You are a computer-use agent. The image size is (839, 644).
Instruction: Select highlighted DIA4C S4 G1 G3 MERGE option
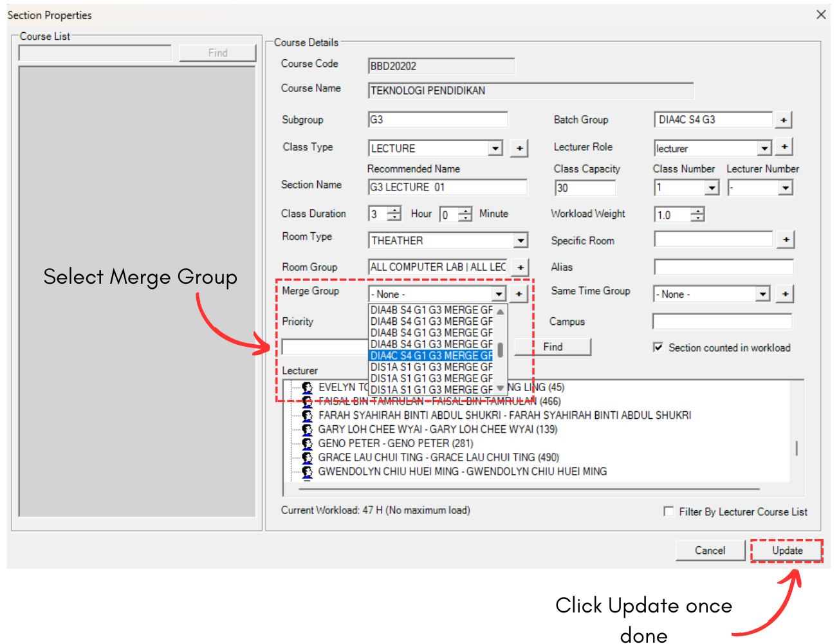(x=431, y=356)
